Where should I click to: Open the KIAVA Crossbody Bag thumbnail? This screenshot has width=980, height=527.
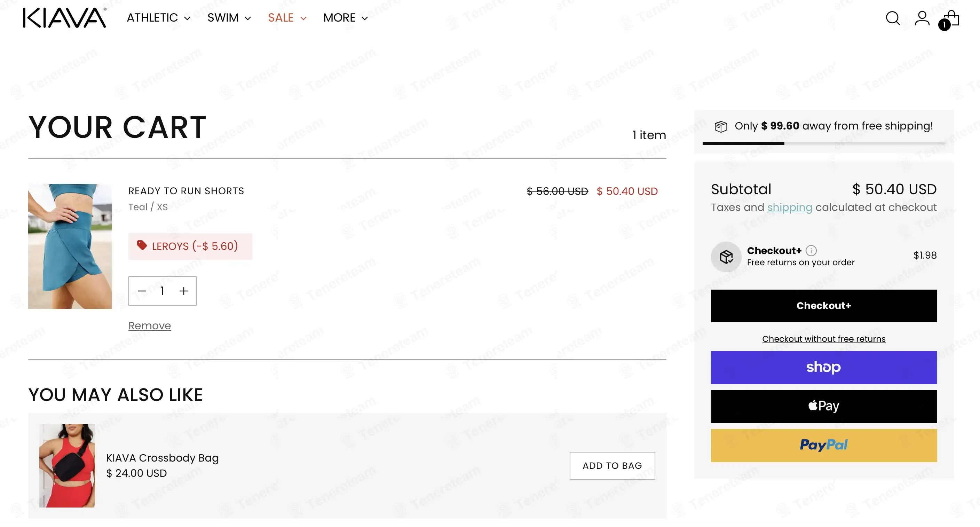(x=67, y=465)
